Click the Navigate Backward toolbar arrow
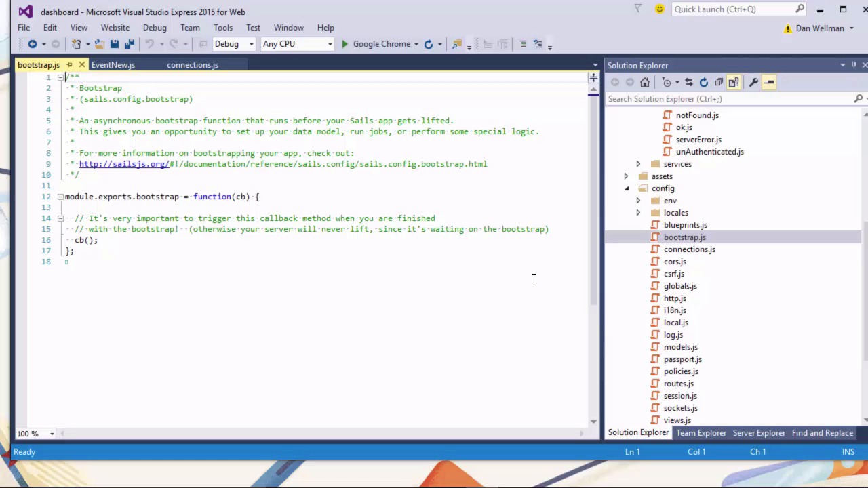This screenshot has height=488, width=868. point(32,44)
